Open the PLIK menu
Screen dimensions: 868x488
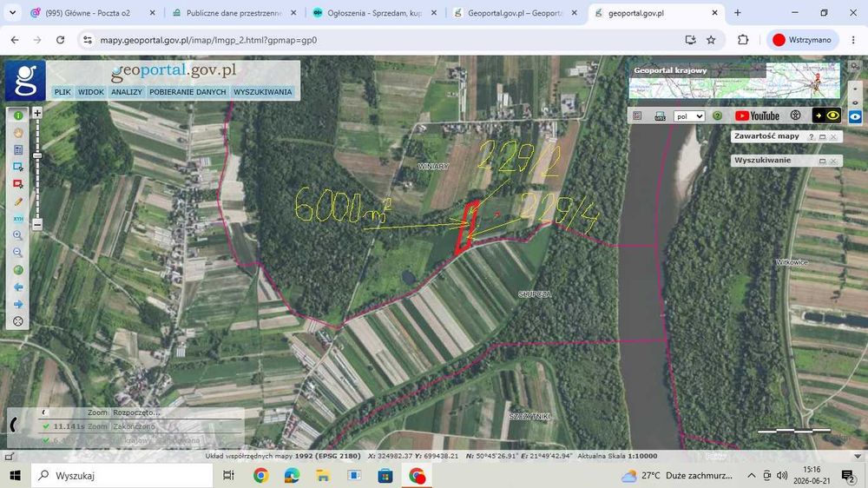coord(62,92)
